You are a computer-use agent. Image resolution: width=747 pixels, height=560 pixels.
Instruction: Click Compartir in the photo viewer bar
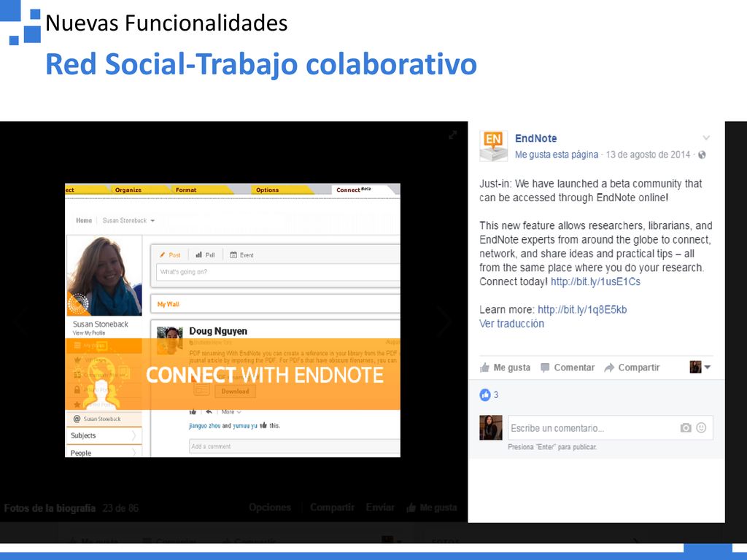point(332,507)
